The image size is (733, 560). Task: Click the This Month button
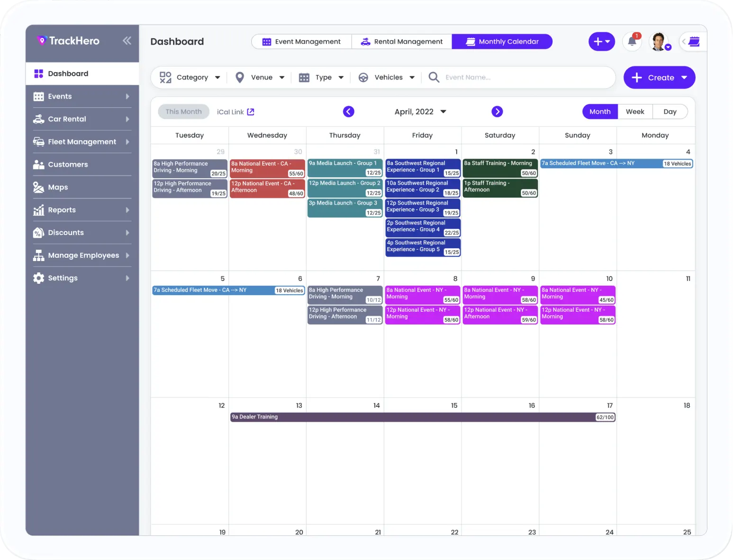click(183, 111)
